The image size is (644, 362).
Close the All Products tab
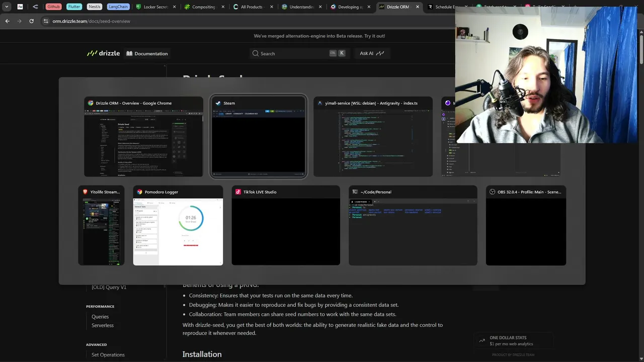point(271,7)
